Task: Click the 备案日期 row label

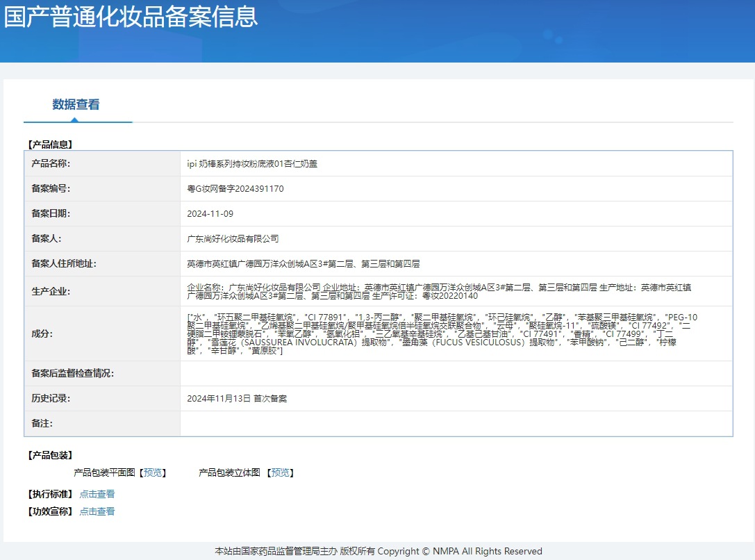Action: point(51,214)
